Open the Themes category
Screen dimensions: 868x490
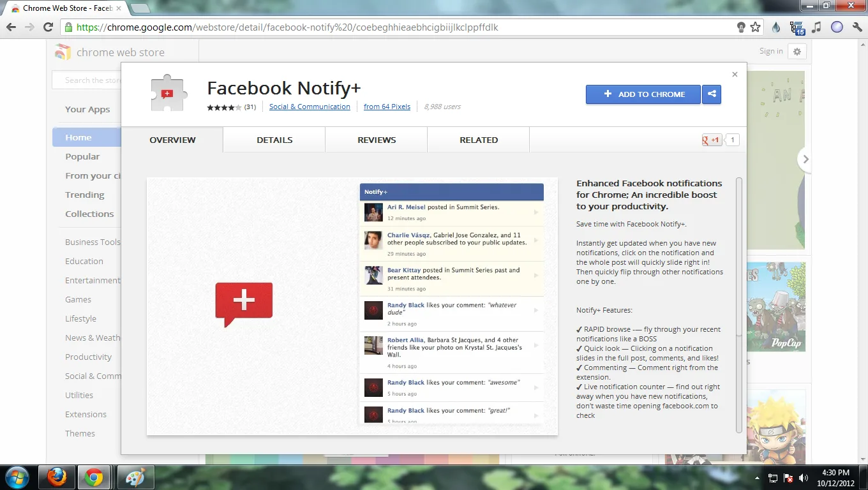click(x=80, y=433)
